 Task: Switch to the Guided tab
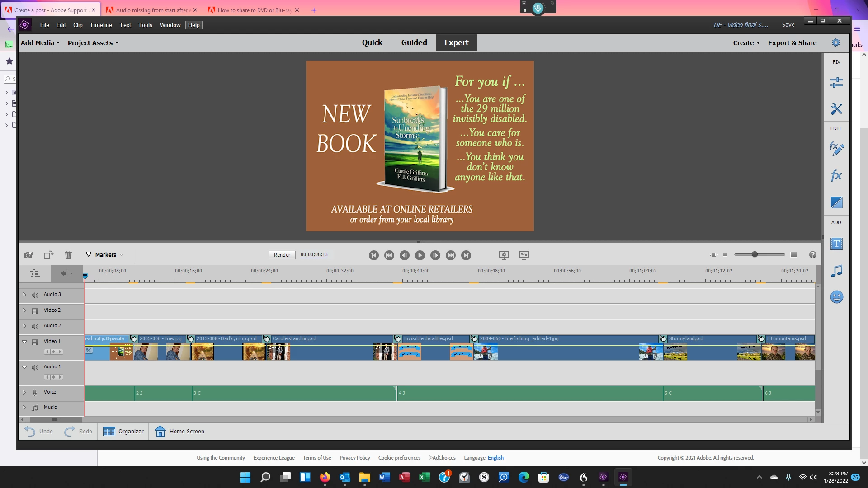(x=414, y=42)
